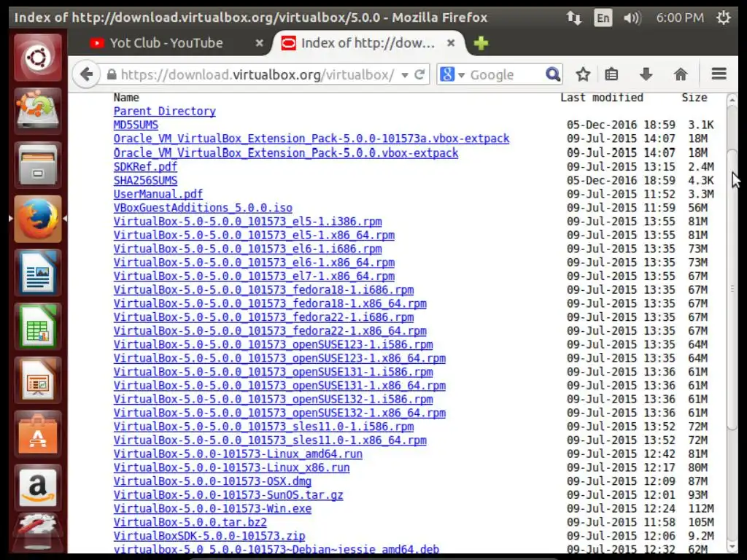Download Extension_Pack-5.0.0.vbox-extpack
The width and height of the screenshot is (747, 560).
[x=286, y=153]
